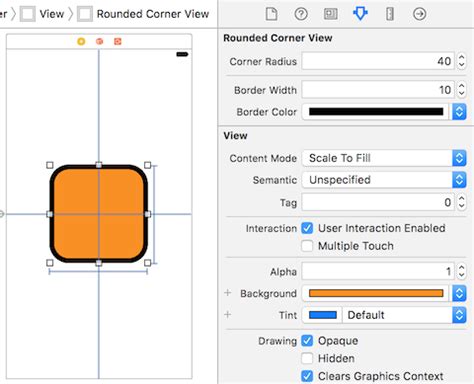Open the File inspector tab
Viewport: 474px width, 384px height.
(x=271, y=14)
